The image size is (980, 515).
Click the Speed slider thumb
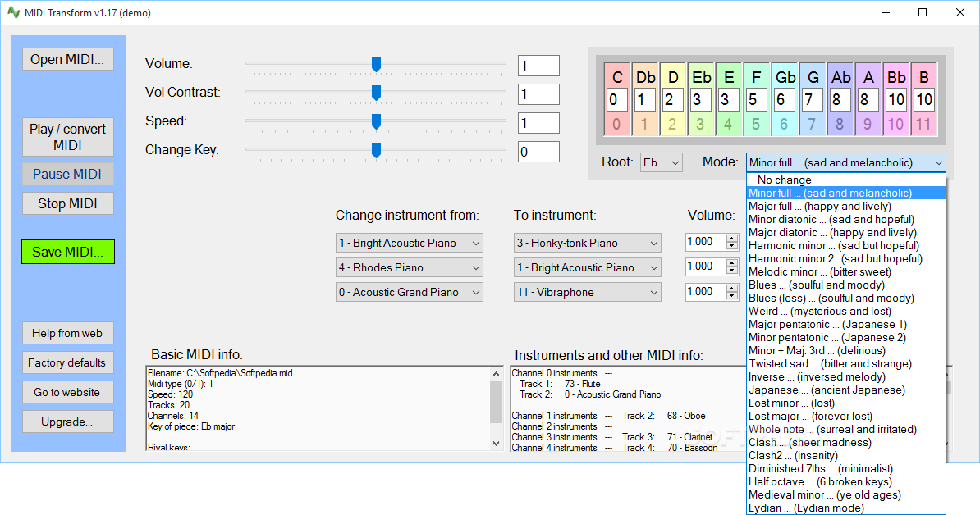[376, 121]
